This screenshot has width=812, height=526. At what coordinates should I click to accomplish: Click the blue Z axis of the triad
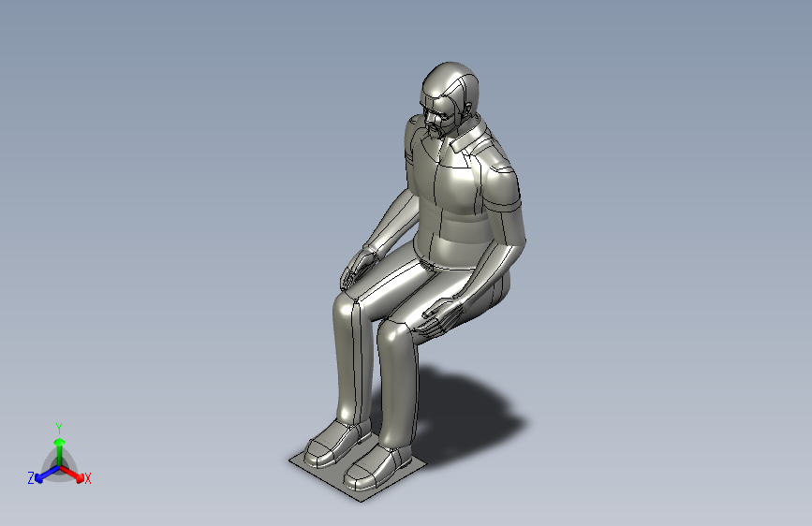pyautogui.click(x=47, y=474)
